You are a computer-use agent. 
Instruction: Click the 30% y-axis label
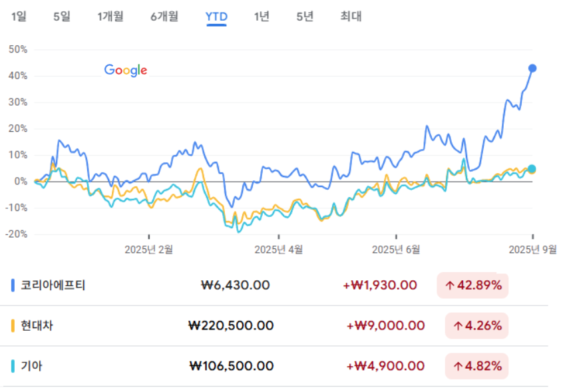pos(18,102)
